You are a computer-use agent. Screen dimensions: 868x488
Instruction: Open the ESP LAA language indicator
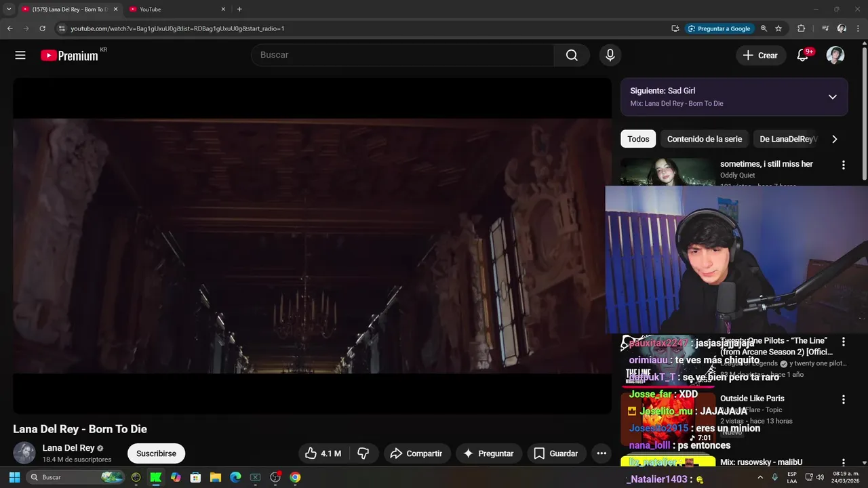tap(792, 477)
